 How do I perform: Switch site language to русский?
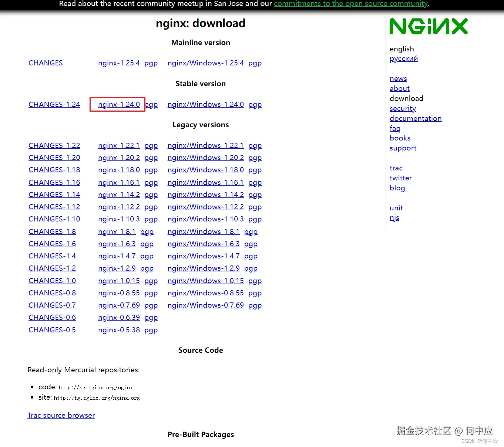click(x=404, y=59)
